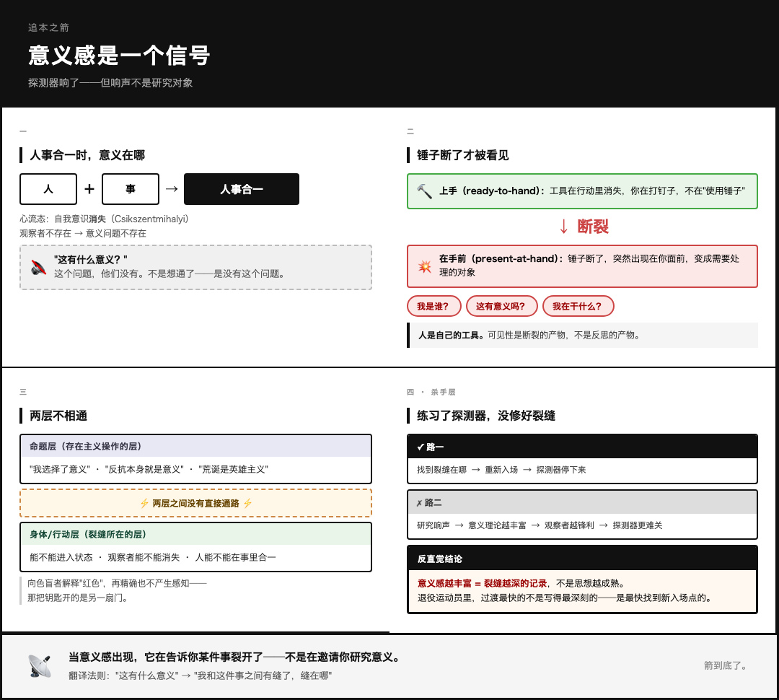Image resolution: width=779 pixels, height=700 pixels.
Task: Click the text 意义理论越丰富
Action: tap(497, 525)
